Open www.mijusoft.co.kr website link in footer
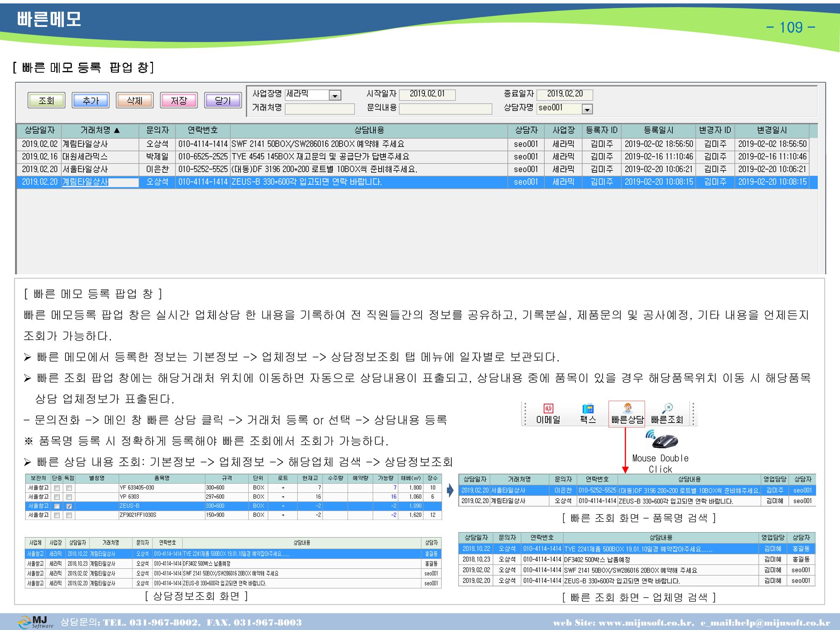This screenshot has width=840, height=630. click(645, 623)
